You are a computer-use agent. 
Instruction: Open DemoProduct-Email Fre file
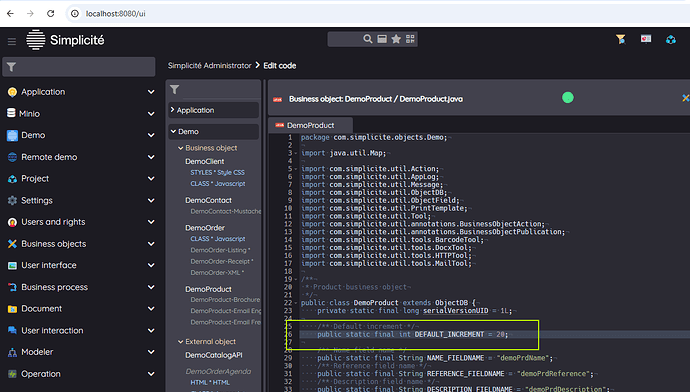pyautogui.click(x=226, y=322)
